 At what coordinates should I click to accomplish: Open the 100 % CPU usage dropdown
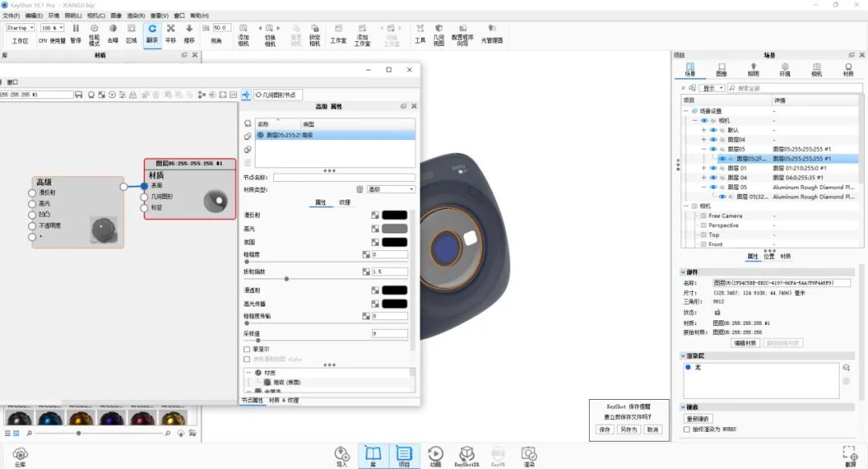pos(52,27)
